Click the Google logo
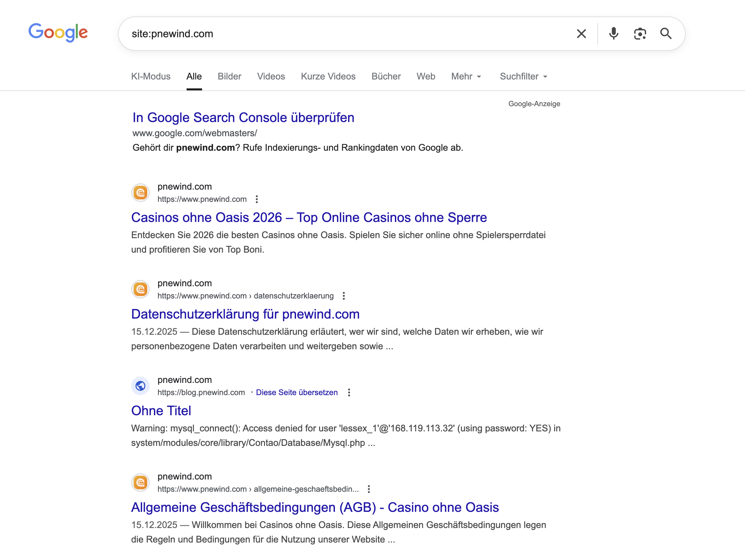The height and width of the screenshot is (560, 745). [x=58, y=32]
